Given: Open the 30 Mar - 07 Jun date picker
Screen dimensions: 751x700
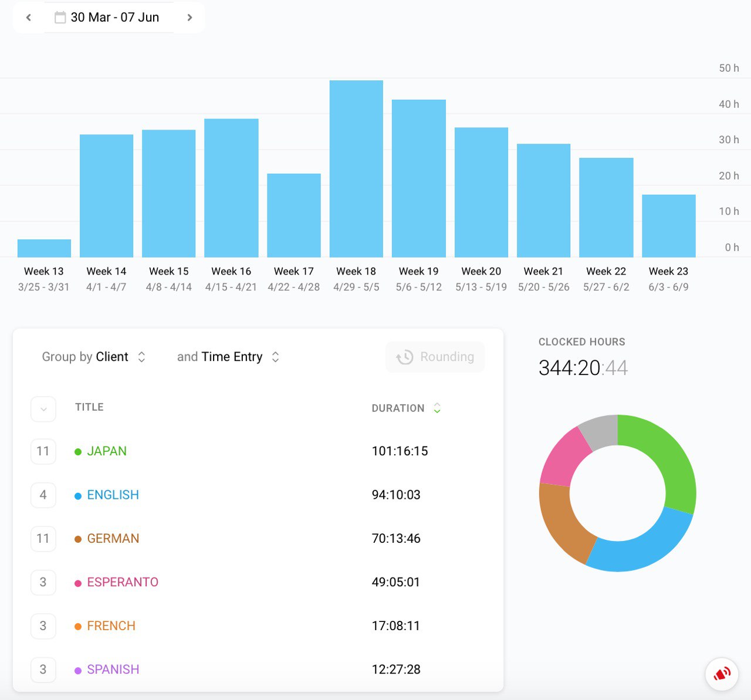Looking at the screenshot, I should (x=109, y=18).
